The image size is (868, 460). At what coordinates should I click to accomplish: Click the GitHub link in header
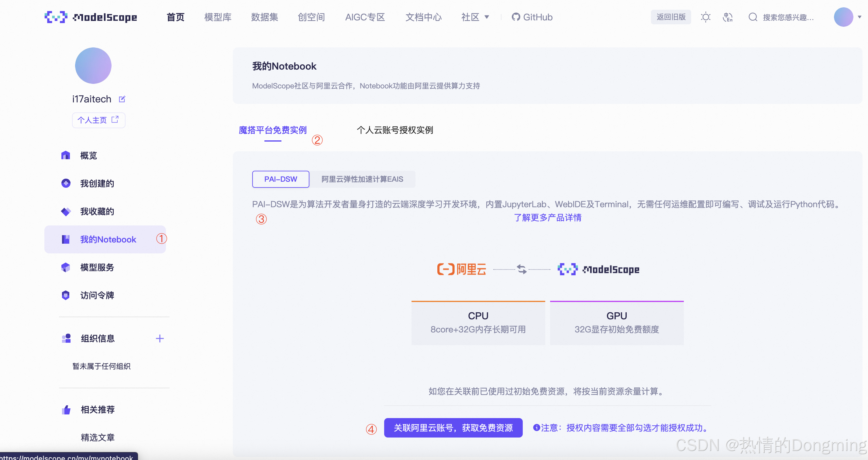coord(532,17)
